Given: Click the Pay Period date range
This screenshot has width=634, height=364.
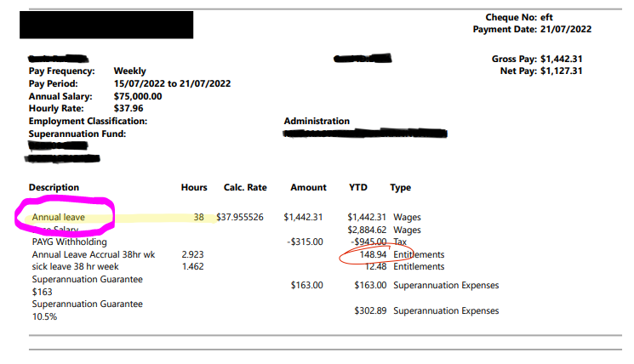Looking at the screenshot, I should 172,83.
